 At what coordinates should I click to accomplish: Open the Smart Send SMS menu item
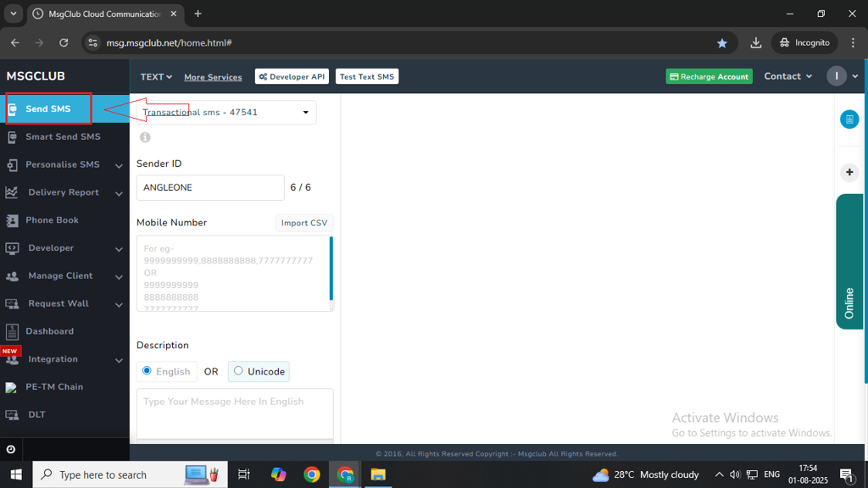64,136
